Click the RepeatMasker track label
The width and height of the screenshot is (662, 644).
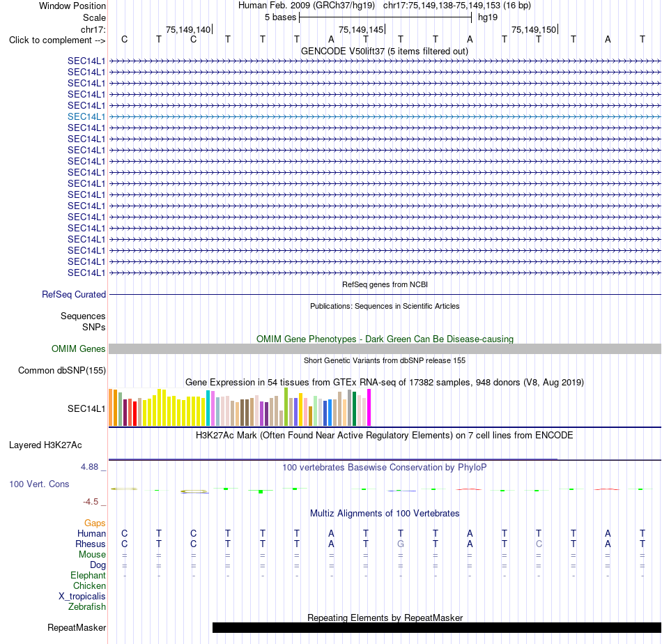(77, 627)
